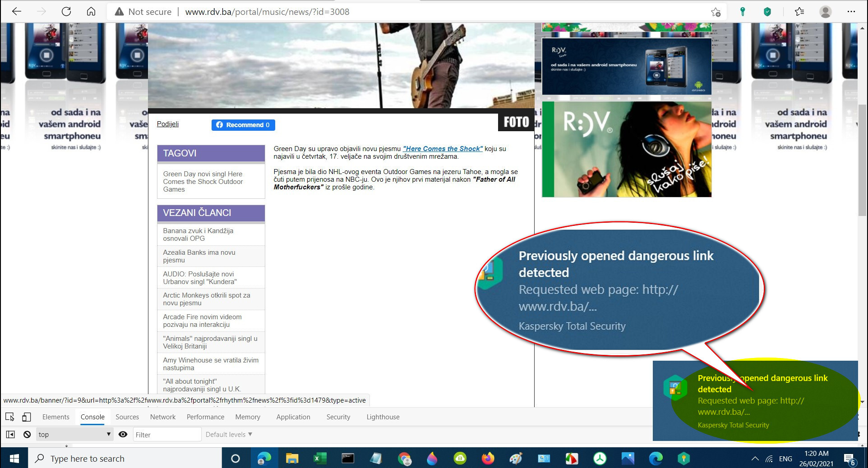
Task: Open the browser profile menu
Action: point(826,12)
